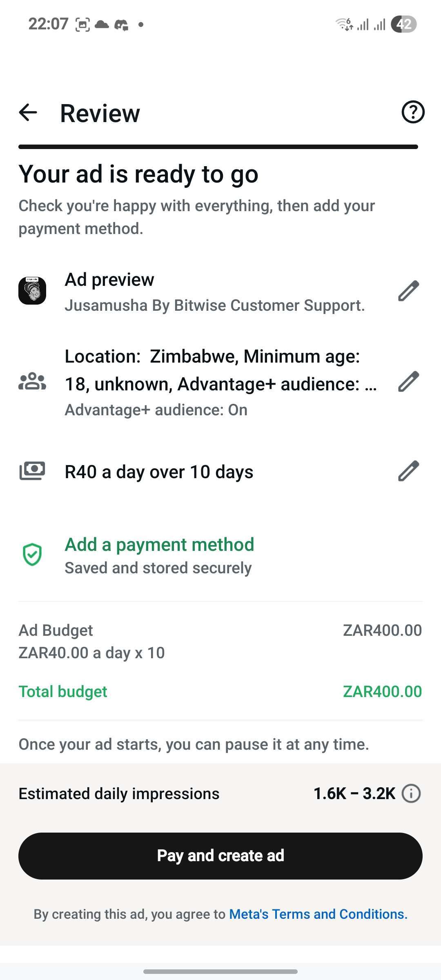Open help via question mark icon
Viewport: 441px width, 980px height.
413,112
